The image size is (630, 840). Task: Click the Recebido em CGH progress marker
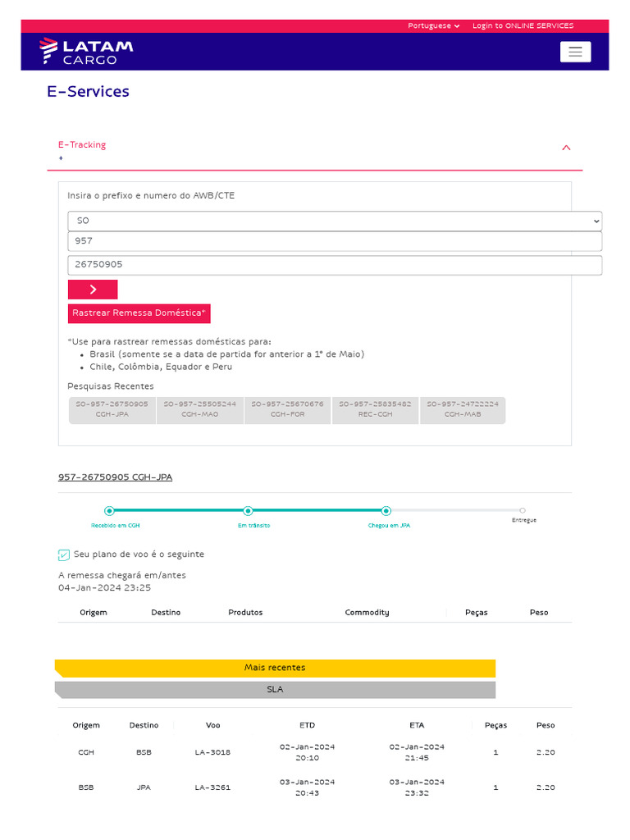(109, 511)
